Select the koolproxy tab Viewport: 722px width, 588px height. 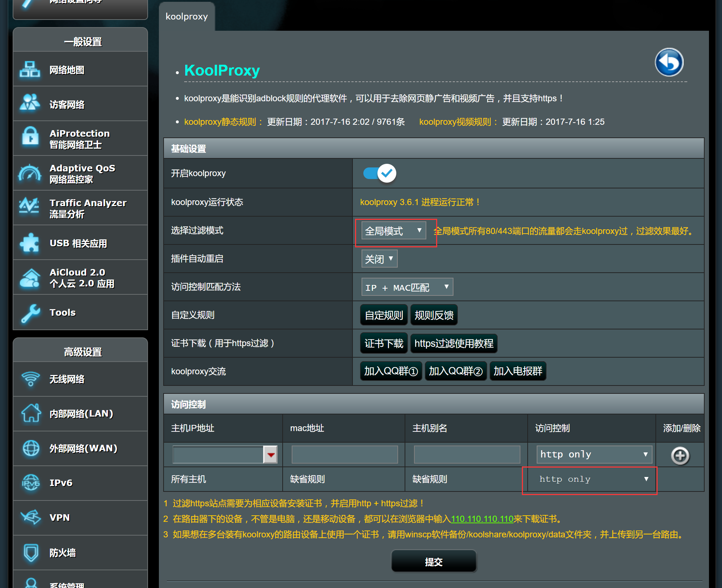[187, 17]
